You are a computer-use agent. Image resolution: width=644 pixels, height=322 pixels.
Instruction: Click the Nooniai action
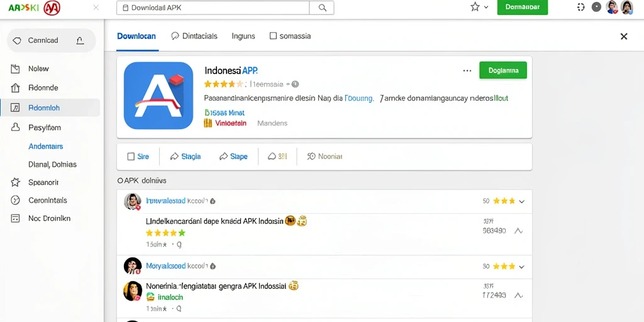pyautogui.click(x=325, y=157)
